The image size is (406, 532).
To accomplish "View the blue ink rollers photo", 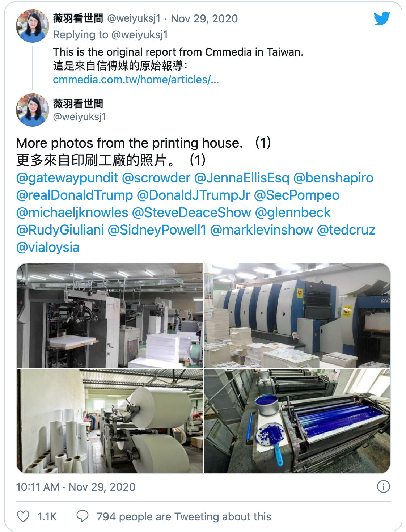I will 297,421.
